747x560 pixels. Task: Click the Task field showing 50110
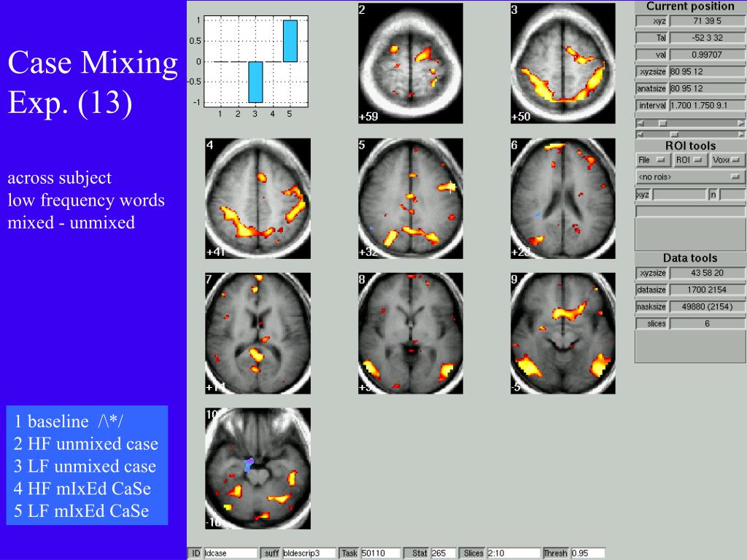pos(379,553)
